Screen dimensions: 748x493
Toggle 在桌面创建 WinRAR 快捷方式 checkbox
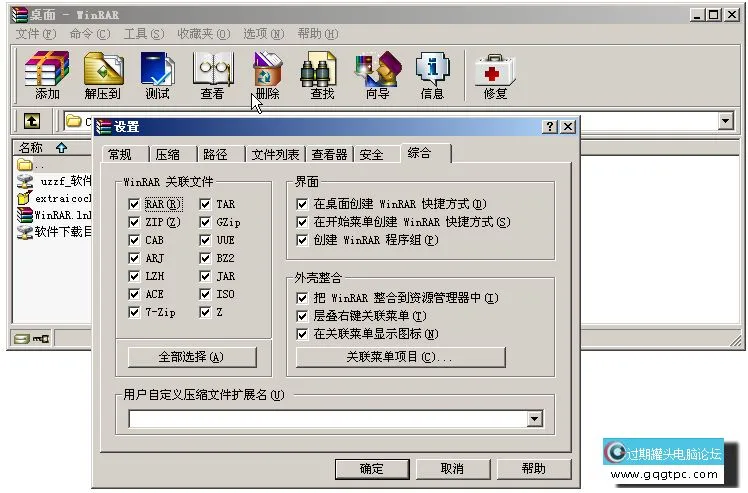[x=302, y=204]
